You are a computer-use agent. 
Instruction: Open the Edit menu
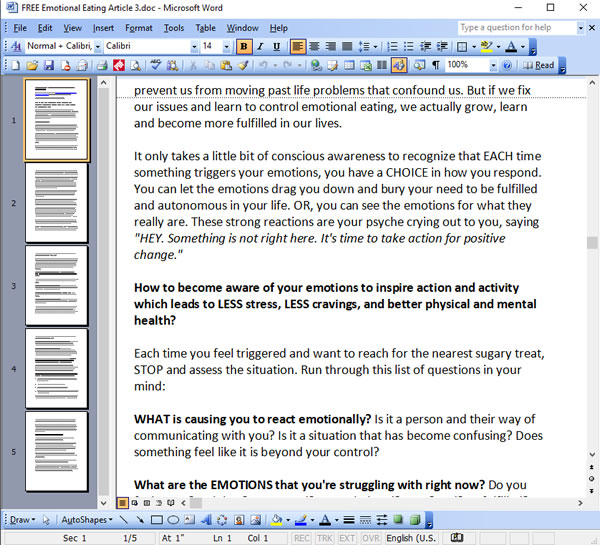point(45,28)
